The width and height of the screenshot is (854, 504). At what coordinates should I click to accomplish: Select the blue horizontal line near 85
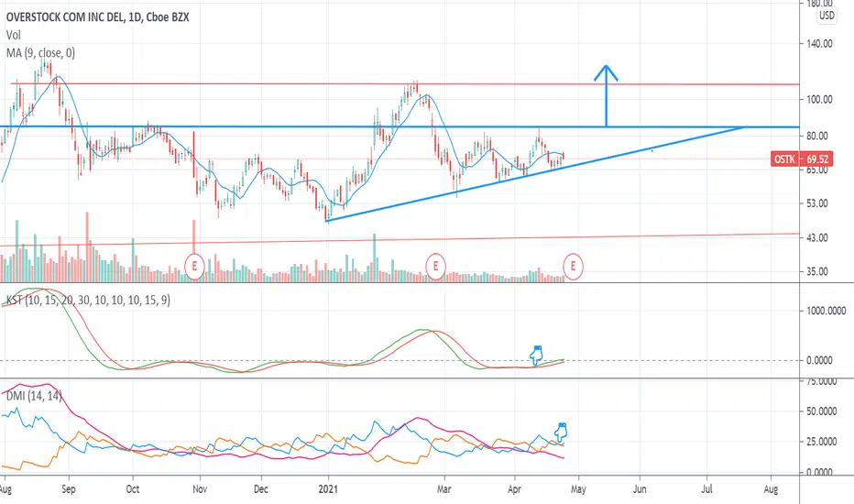pos(400,127)
